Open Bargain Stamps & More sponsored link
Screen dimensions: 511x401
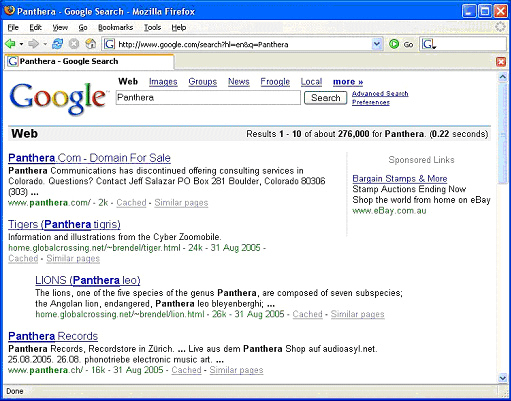400,179
